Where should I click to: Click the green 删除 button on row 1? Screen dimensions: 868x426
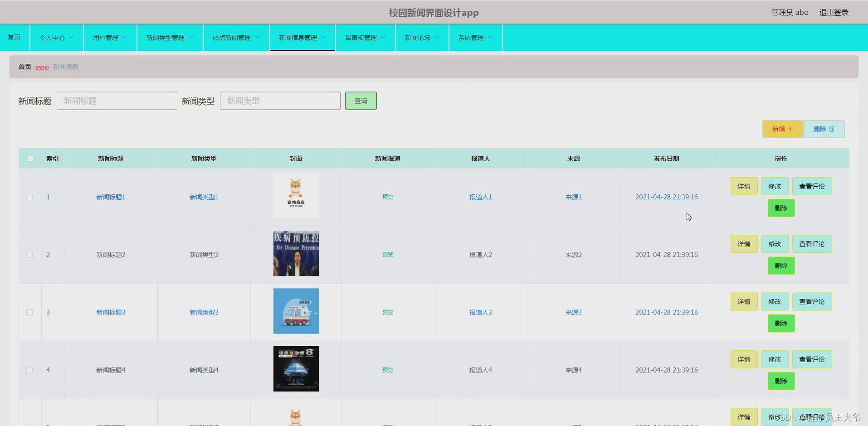point(781,208)
